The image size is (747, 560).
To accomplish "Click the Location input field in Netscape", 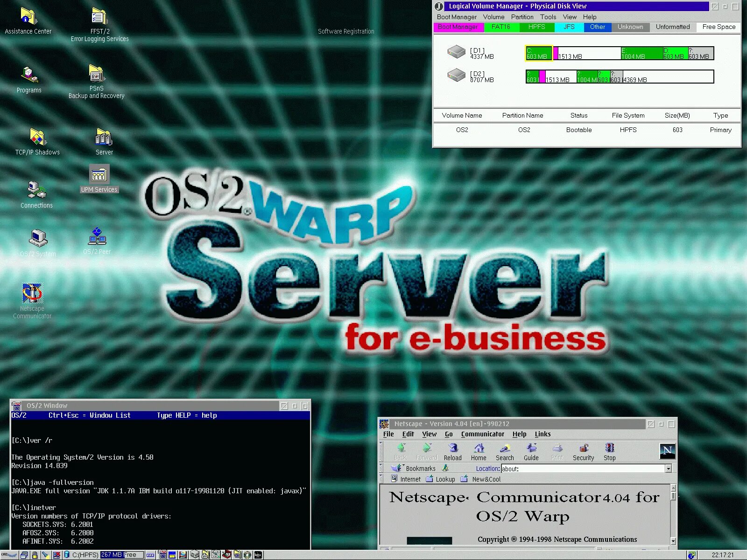I will 583,469.
